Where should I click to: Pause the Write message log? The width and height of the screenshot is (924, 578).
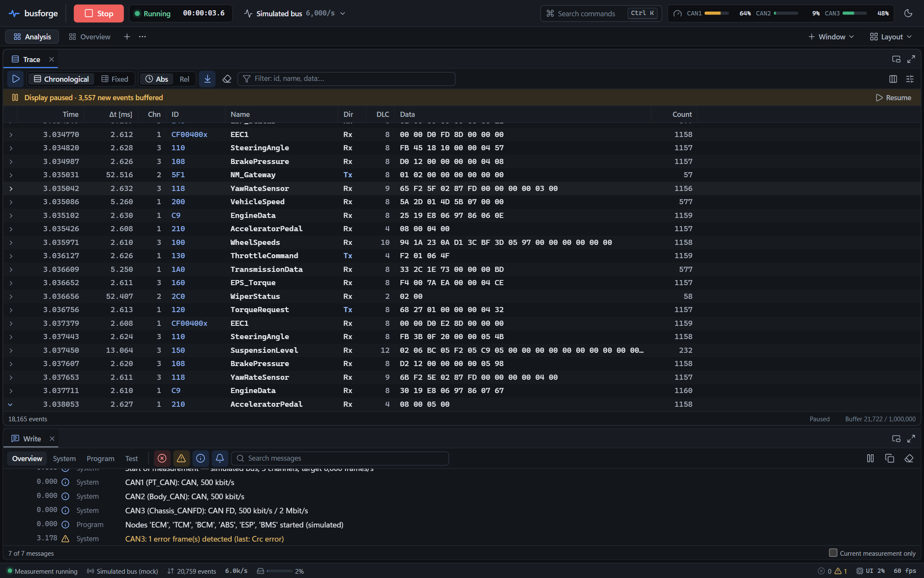(870, 458)
